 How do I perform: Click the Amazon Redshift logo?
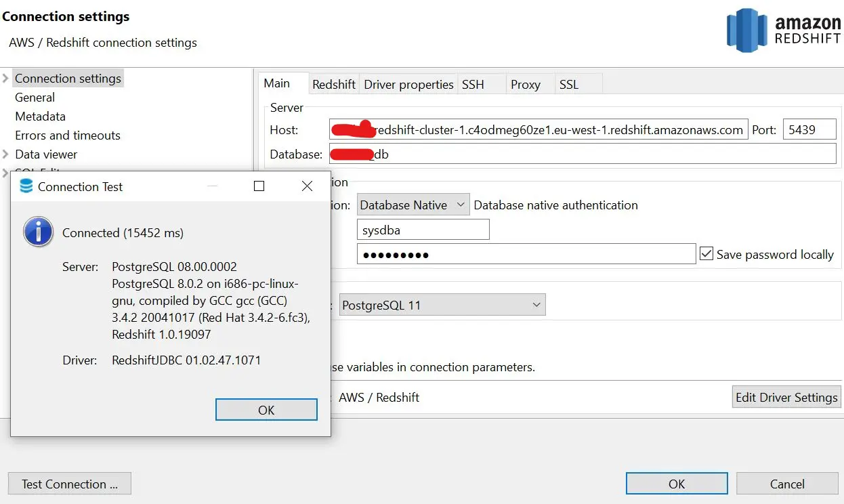(783, 30)
